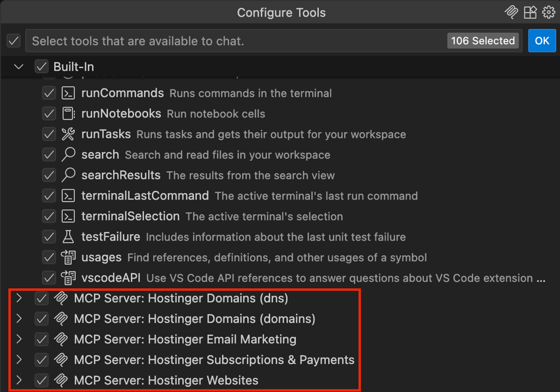Click the vscodeAPI references icon

[x=68, y=278]
